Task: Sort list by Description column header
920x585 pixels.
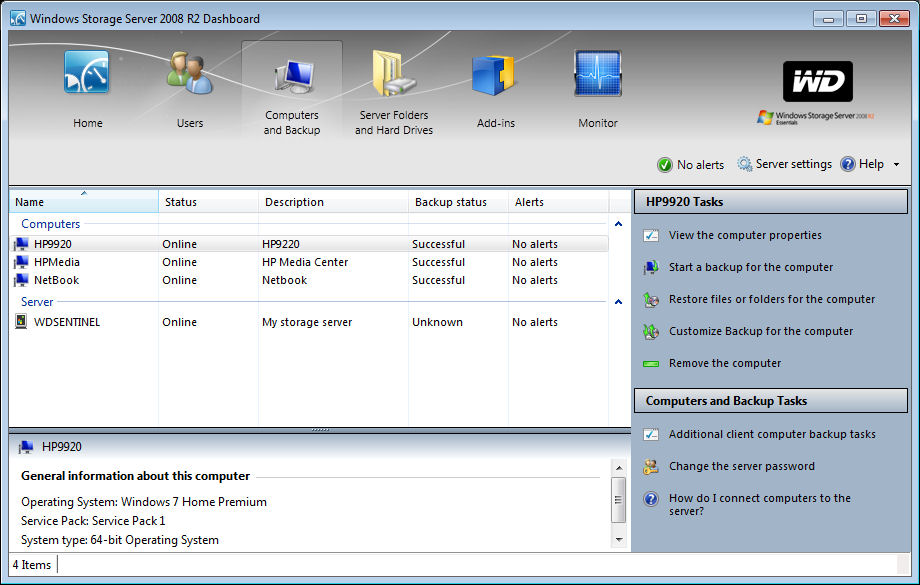Action: pyautogui.click(x=333, y=201)
